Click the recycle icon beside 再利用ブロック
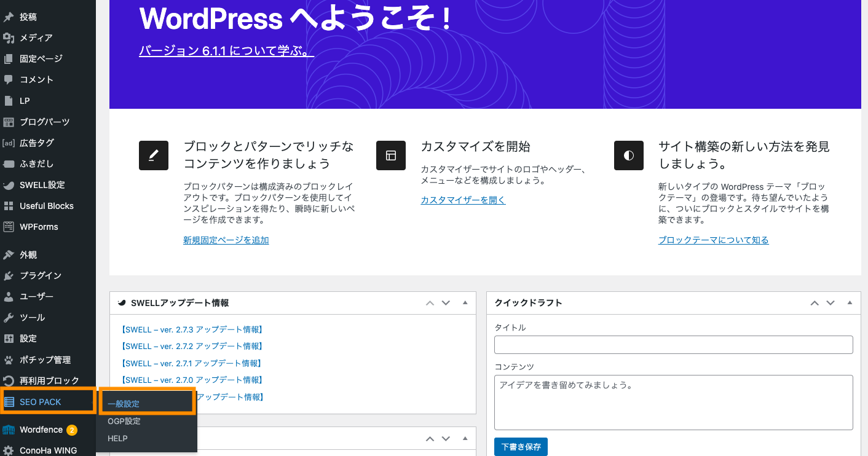Image resolution: width=868 pixels, height=456 pixels. click(x=9, y=380)
